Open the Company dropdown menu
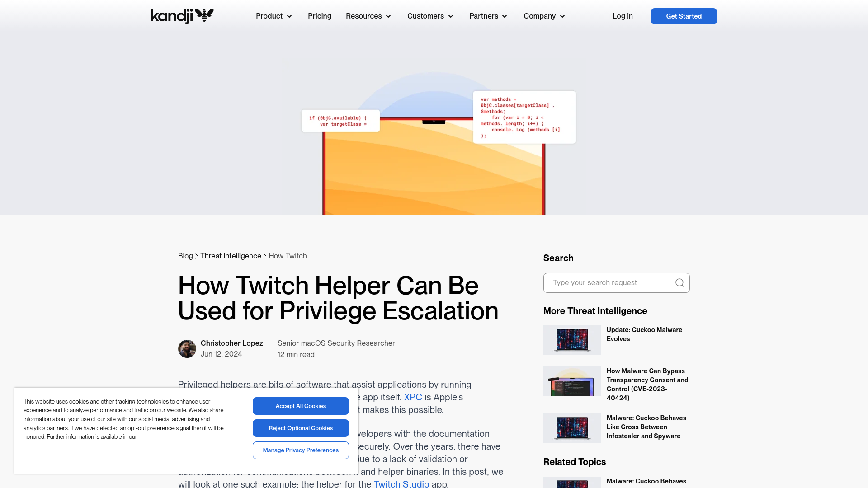Screen dimensions: 868x488 pos(542,16)
